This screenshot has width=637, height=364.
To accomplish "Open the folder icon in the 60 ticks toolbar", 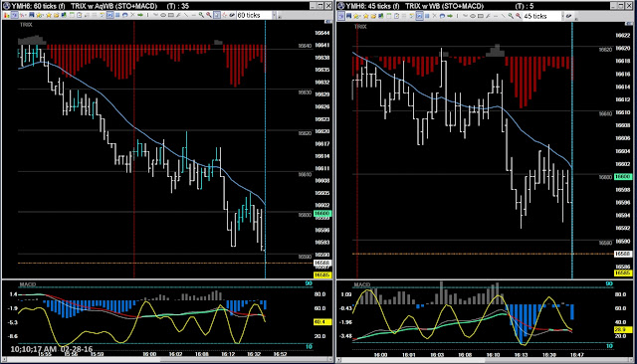I will click(x=57, y=15).
